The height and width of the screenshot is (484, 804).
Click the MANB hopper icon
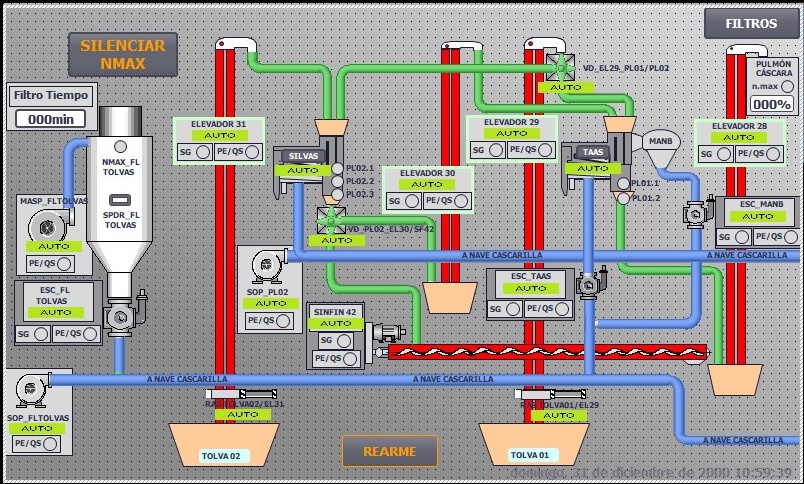(x=661, y=148)
